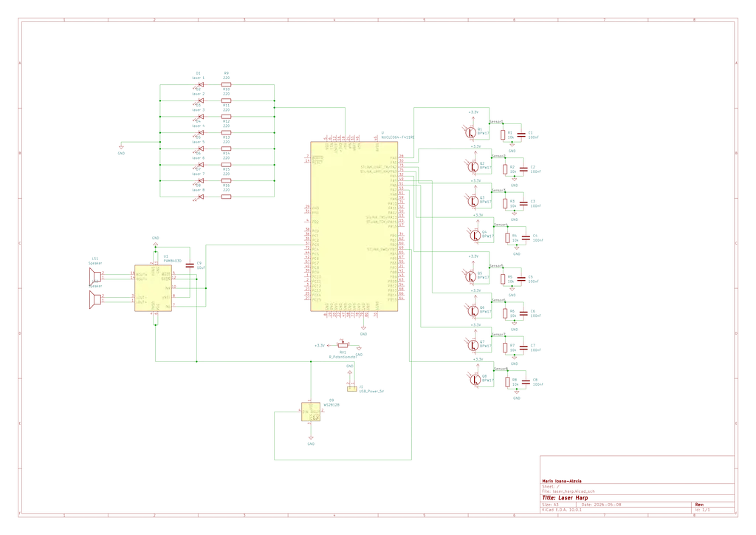Click the 'Date: 2026-05-08' title block text
The width and height of the screenshot is (756, 535).
(x=601, y=505)
